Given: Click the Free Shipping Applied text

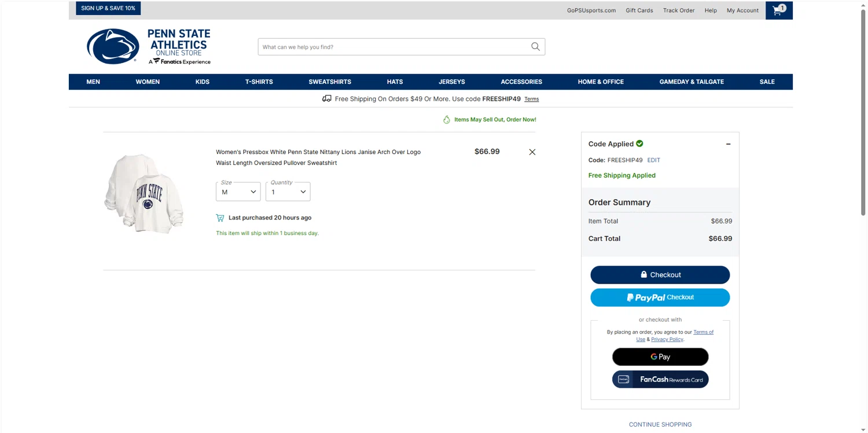Looking at the screenshot, I should tap(622, 175).
